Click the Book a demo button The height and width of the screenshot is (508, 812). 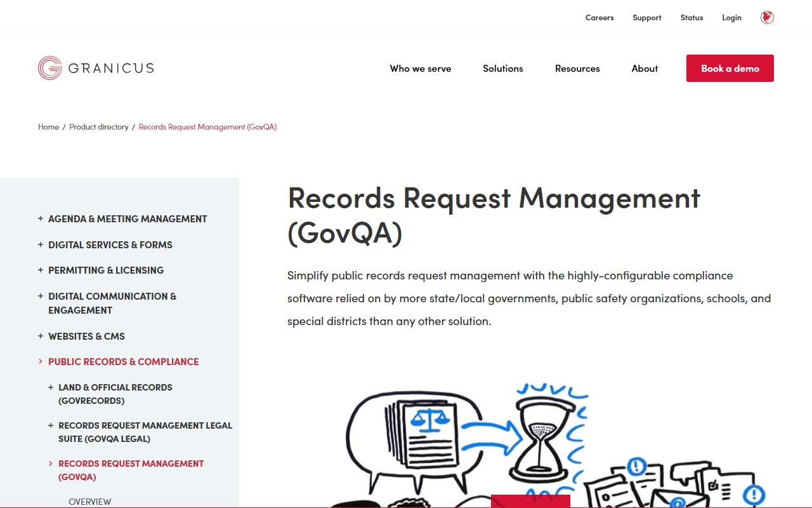pos(730,69)
